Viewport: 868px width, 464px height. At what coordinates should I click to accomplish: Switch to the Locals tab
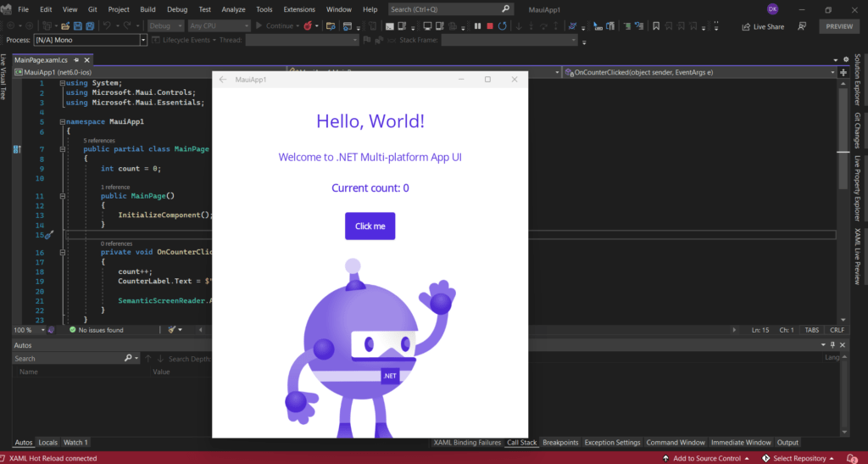point(47,443)
